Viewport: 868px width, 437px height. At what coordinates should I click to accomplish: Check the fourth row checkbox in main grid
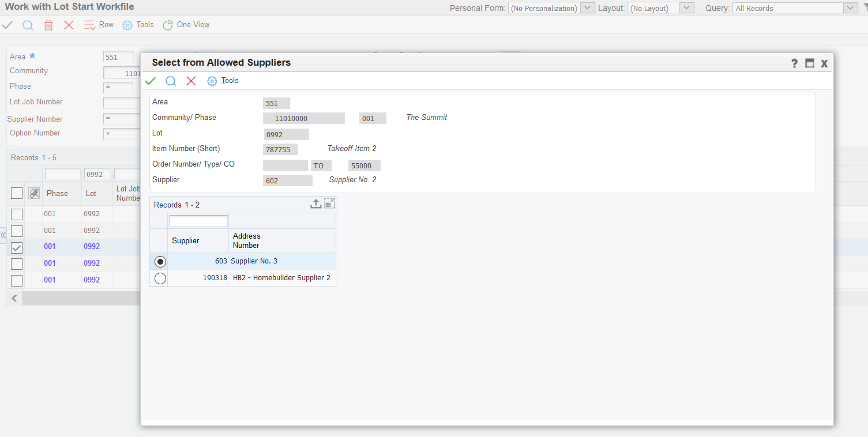point(17,263)
